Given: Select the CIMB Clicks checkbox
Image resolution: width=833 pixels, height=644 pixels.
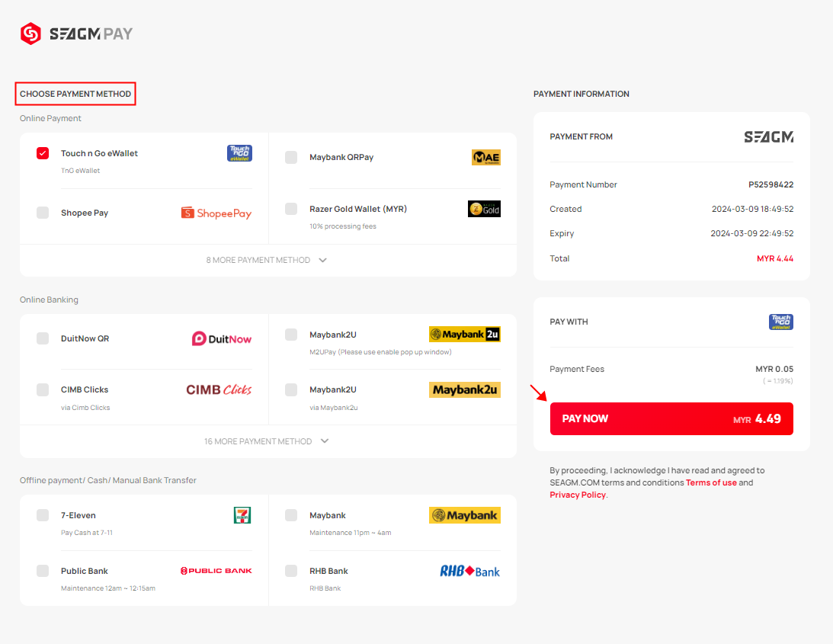Looking at the screenshot, I should pos(43,389).
